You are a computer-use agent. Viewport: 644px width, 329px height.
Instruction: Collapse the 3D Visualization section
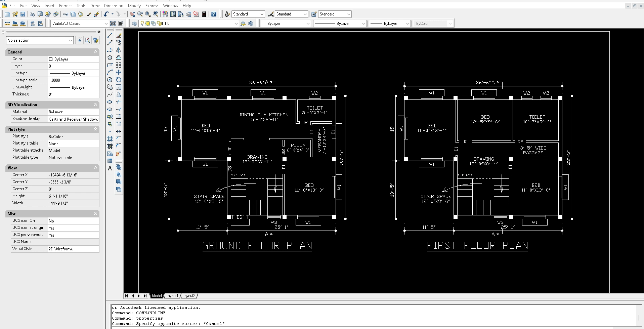[x=95, y=105]
